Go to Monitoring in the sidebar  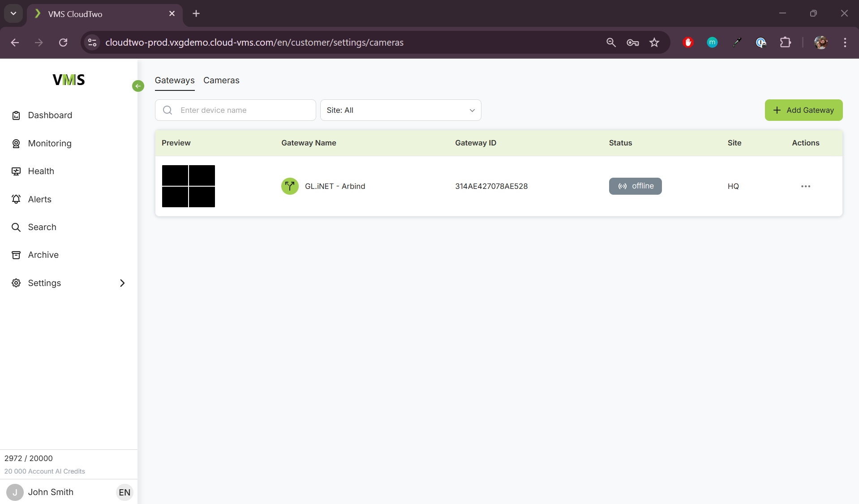point(49,144)
